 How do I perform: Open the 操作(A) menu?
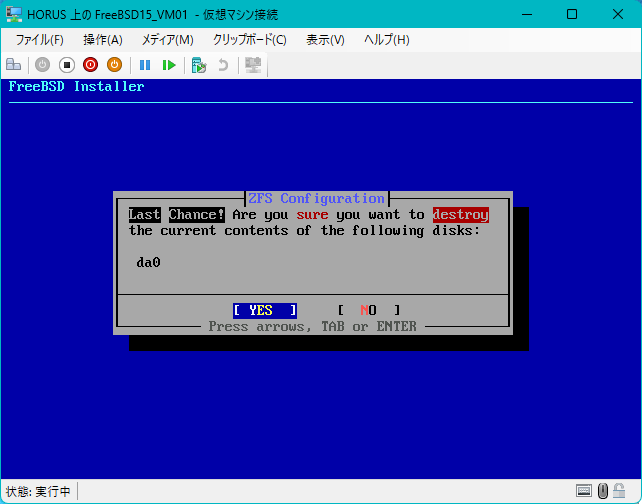pyautogui.click(x=103, y=40)
